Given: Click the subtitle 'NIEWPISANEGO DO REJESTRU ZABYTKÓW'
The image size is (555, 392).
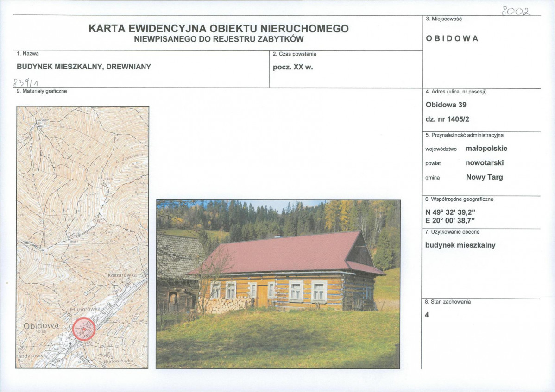Looking at the screenshot, I should point(219,39).
